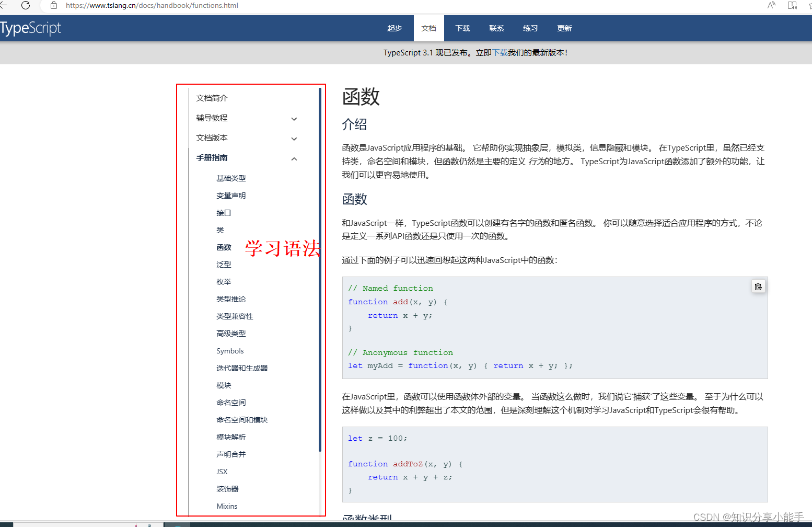Screen dimensions: 812x527
Task: Click the sidebar vertical scrollbar
Action: pyautogui.click(x=320, y=269)
